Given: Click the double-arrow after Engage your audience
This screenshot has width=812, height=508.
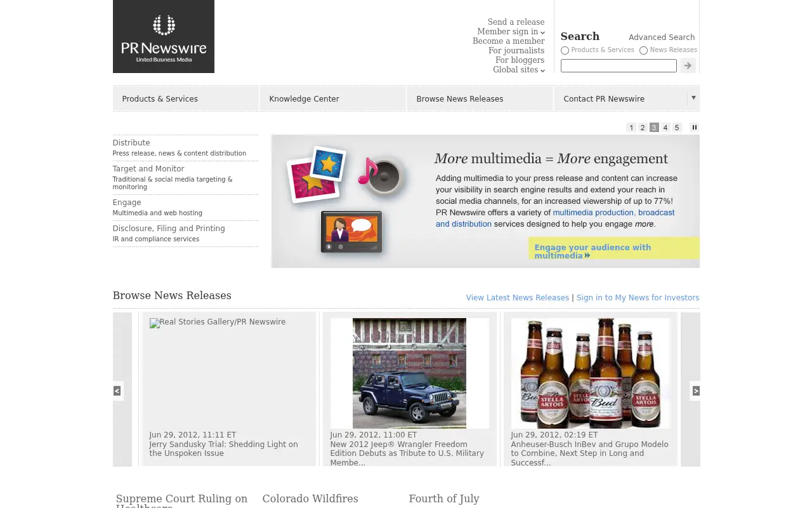Looking at the screenshot, I should point(587,256).
